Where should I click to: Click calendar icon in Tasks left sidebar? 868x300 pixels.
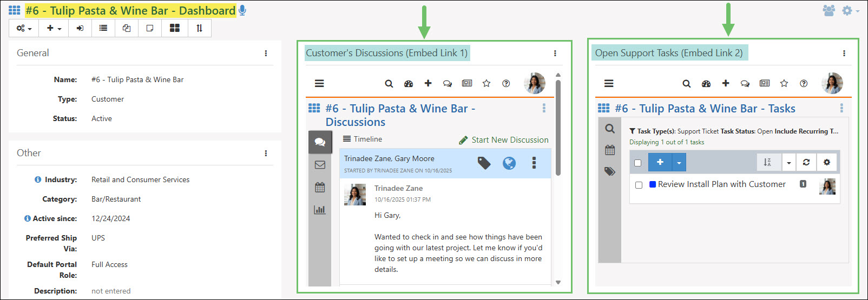(x=610, y=150)
